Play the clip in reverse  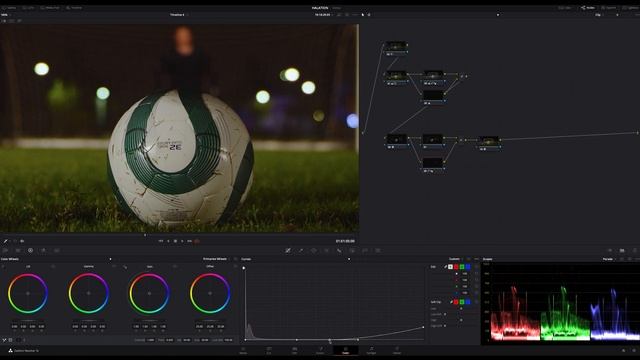tap(168, 241)
